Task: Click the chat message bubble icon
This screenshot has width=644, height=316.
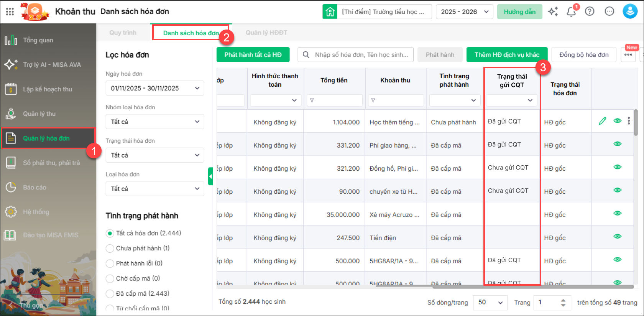Action: (609, 12)
